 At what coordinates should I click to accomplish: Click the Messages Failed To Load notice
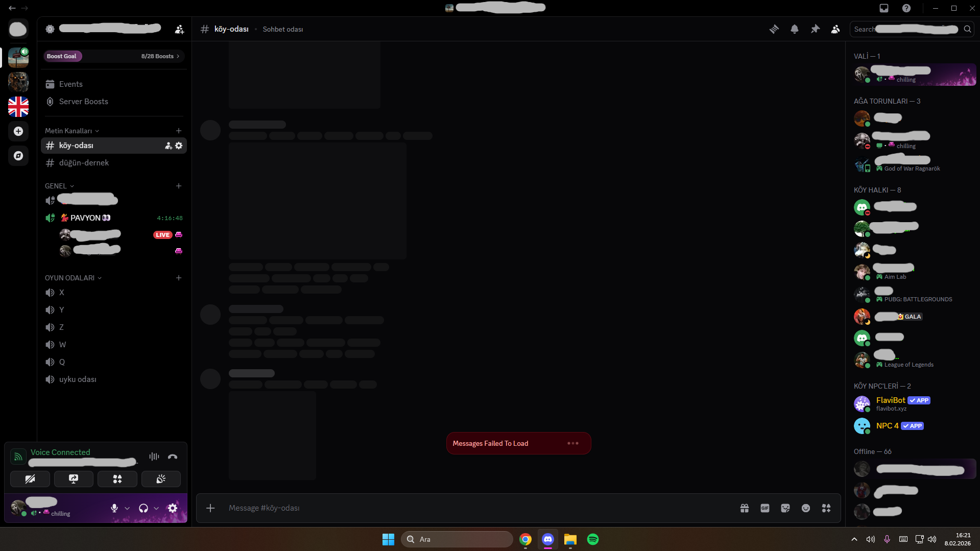click(519, 443)
